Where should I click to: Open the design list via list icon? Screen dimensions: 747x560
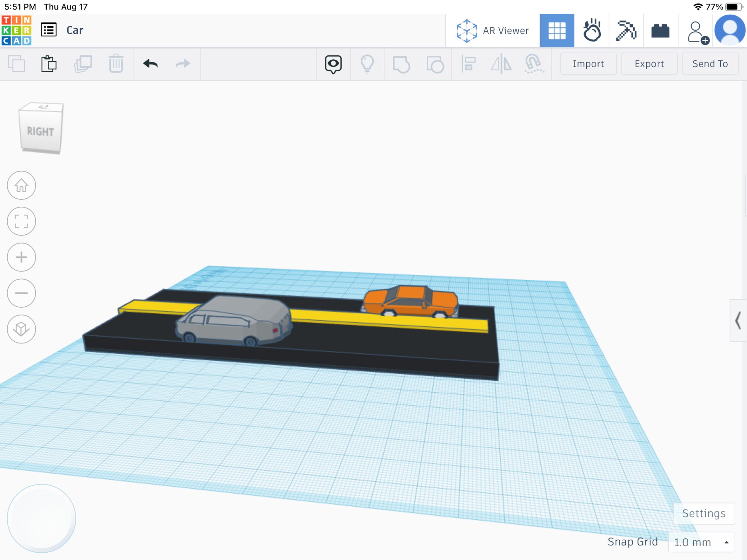click(x=49, y=30)
